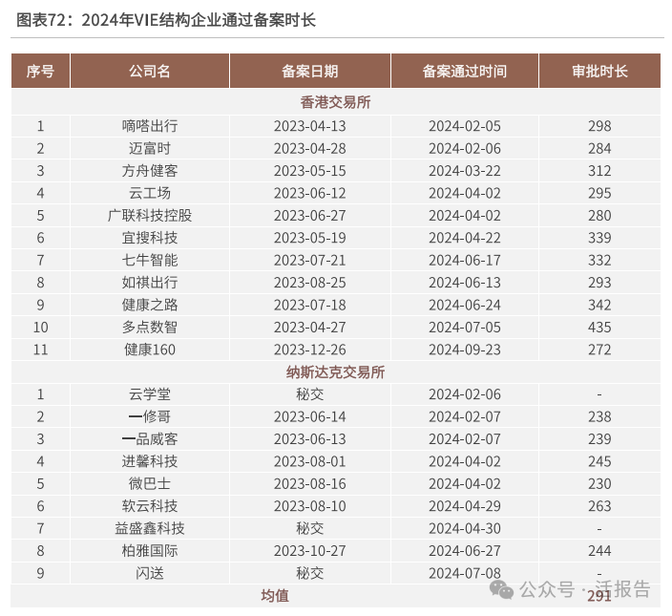
Task: Click approval date '2024-04-22'
Action: (465, 238)
